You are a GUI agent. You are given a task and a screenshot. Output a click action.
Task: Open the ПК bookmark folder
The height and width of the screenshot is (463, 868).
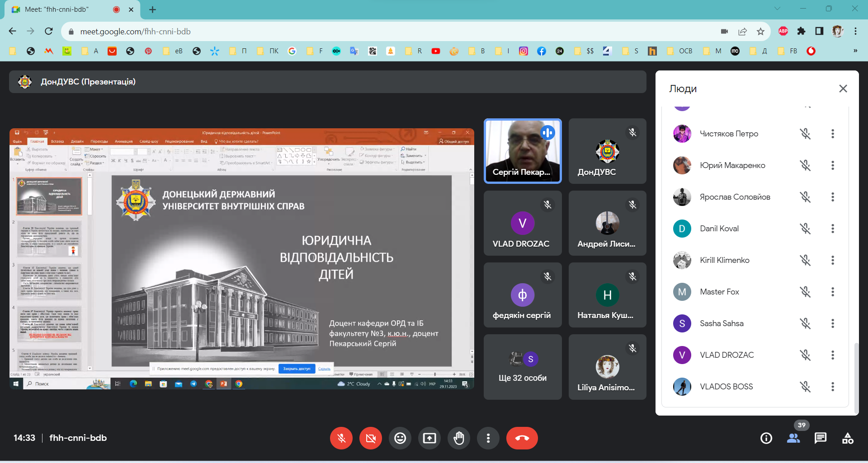pyautogui.click(x=268, y=51)
